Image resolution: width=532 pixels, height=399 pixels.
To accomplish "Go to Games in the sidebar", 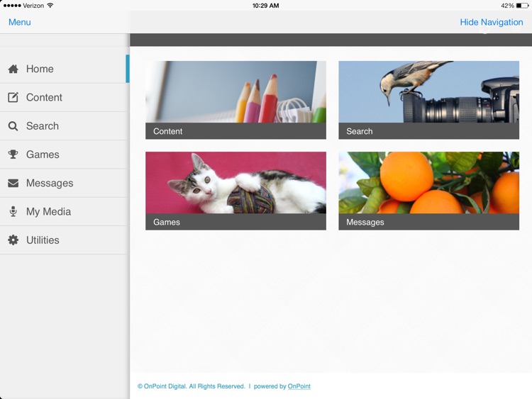I will click(x=65, y=154).
